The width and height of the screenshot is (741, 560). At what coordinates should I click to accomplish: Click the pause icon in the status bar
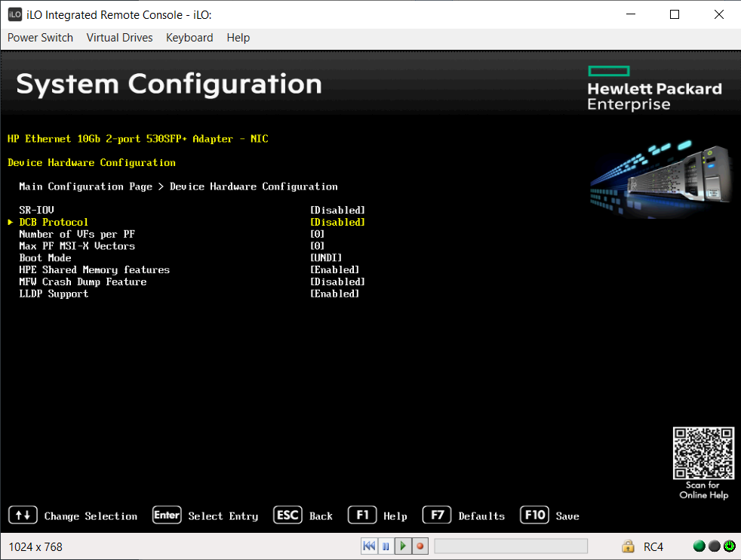click(x=386, y=546)
